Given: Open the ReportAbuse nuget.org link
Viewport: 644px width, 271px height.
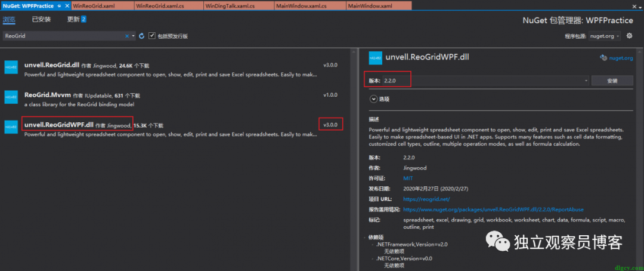Looking at the screenshot, I should (493, 210).
